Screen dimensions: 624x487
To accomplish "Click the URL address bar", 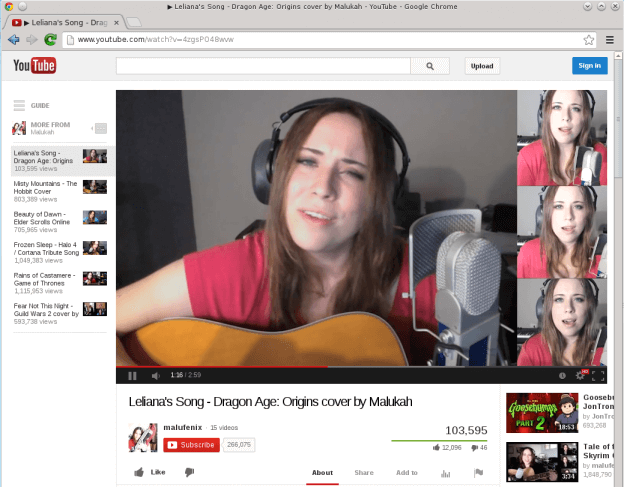I will [328, 40].
